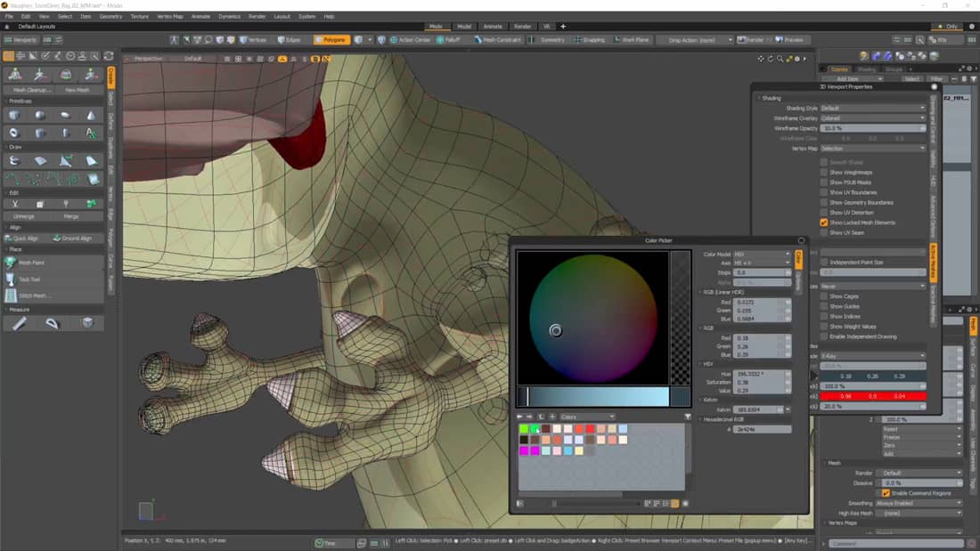Toggle Snapping in the toolbar
This screenshot has height=551, width=980.
(x=590, y=39)
